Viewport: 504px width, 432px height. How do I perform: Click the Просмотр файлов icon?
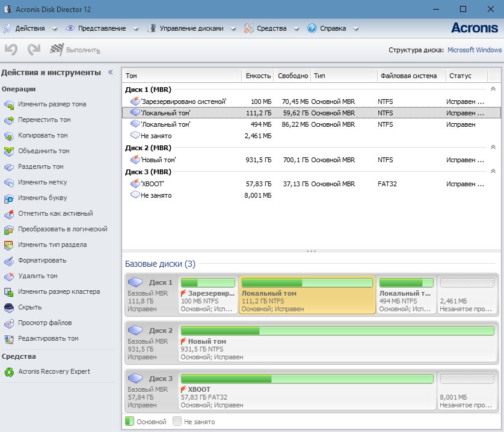click(x=9, y=323)
